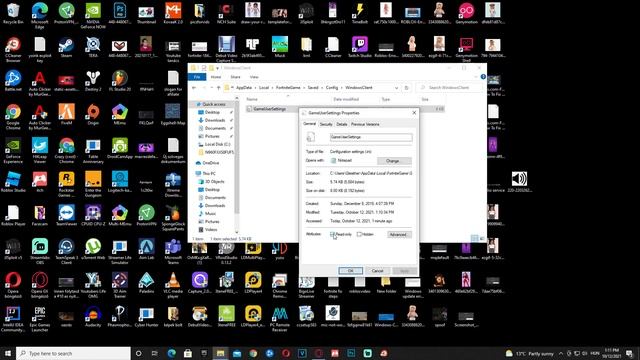The image size is (640, 360).
Task: Launch FiveM from the desktop
Action: 66,114
